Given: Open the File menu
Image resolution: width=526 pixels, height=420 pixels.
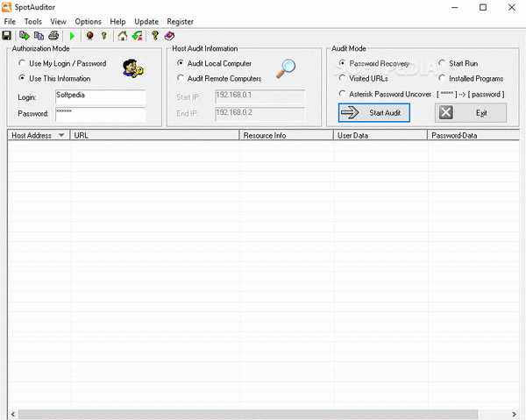Looking at the screenshot, I should point(10,21).
